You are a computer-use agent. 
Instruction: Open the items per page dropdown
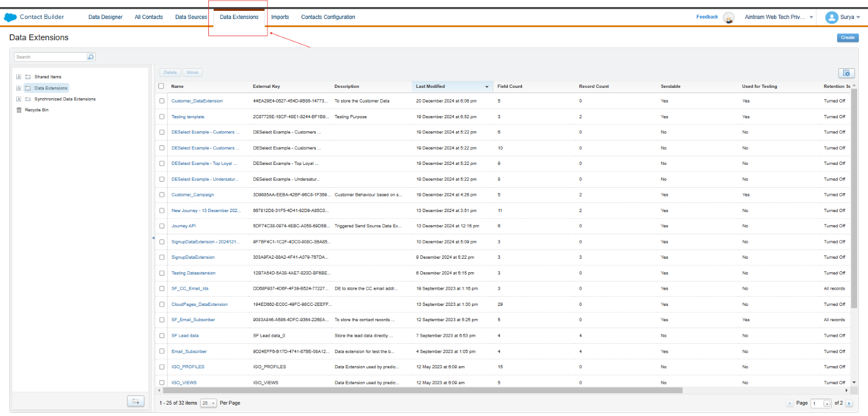coord(208,404)
